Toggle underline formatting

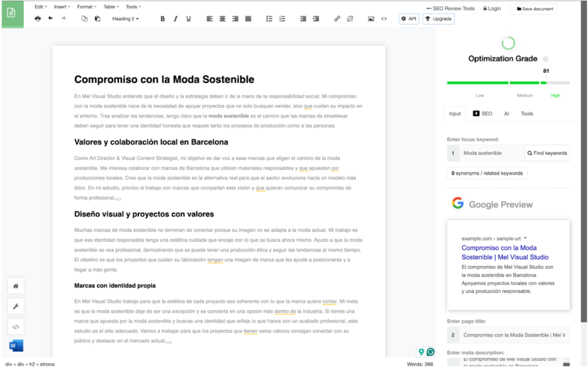pos(188,19)
